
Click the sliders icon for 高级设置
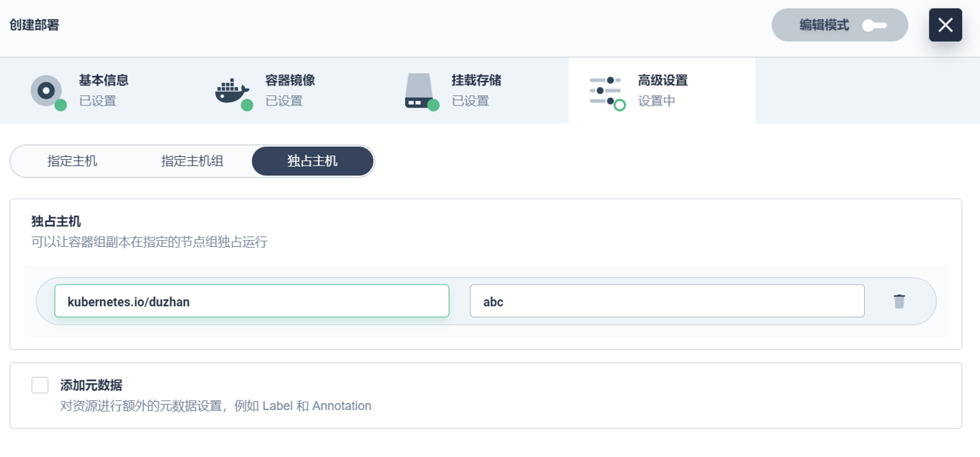605,91
